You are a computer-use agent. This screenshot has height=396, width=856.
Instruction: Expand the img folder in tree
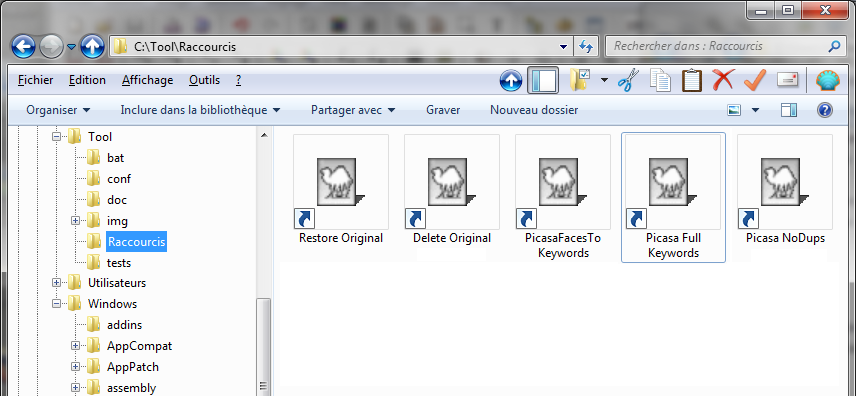coord(75,221)
